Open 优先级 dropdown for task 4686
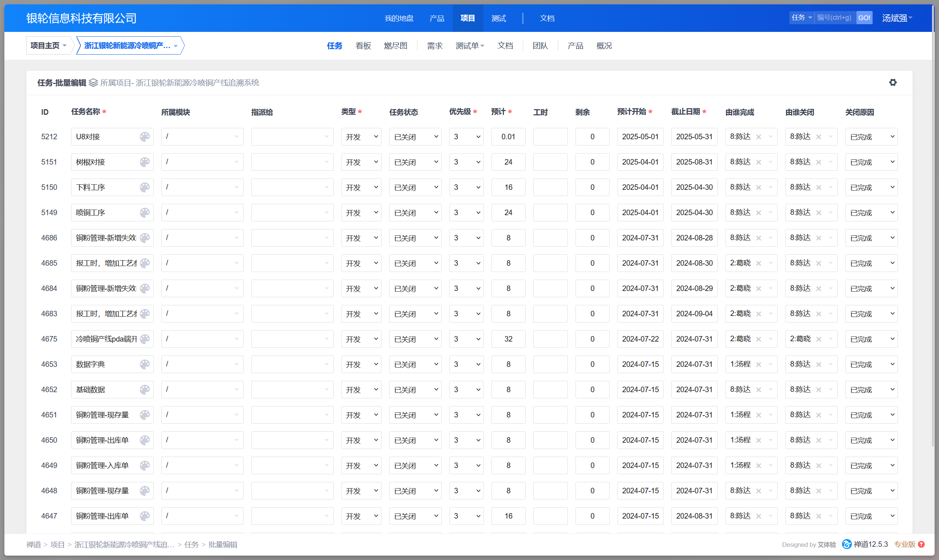 point(466,238)
